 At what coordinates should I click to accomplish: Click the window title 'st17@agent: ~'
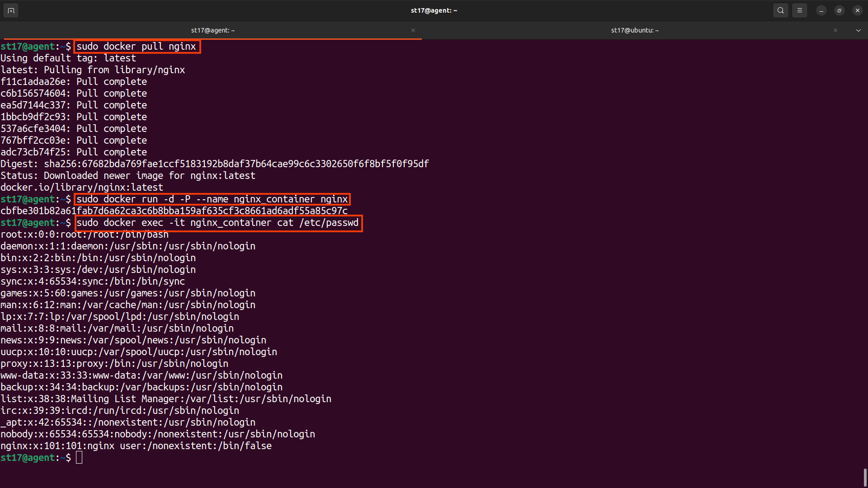tap(434, 10)
